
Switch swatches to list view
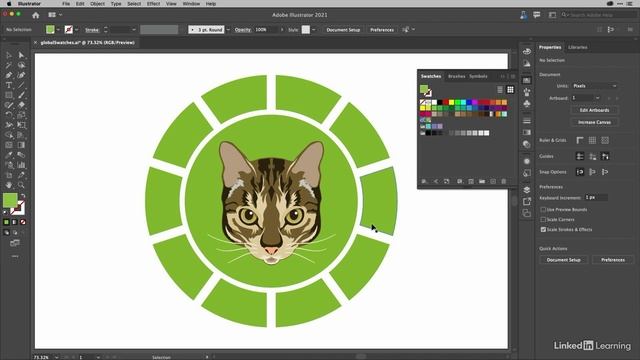tap(500, 90)
